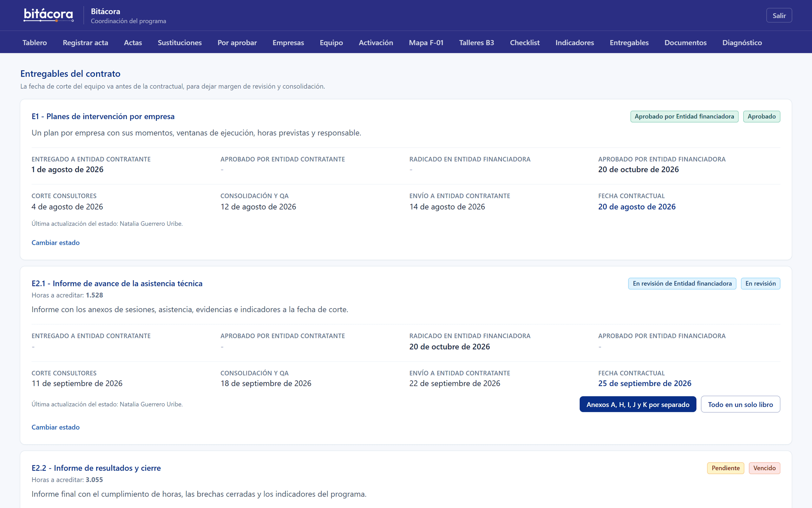Click the short En revisión badge

[x=760, y=283]
